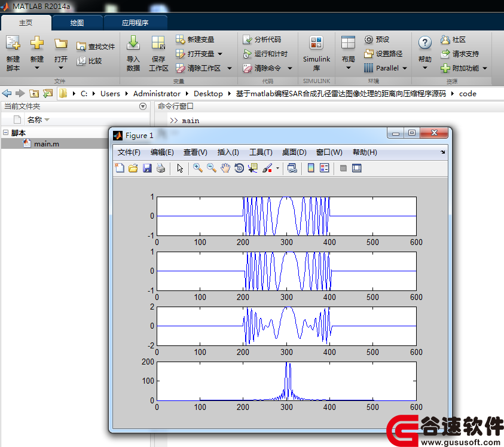The height and width of the screenshot is (447, 504).
Task: Switch to the Plots (绘图) tab
Action: 77,23
